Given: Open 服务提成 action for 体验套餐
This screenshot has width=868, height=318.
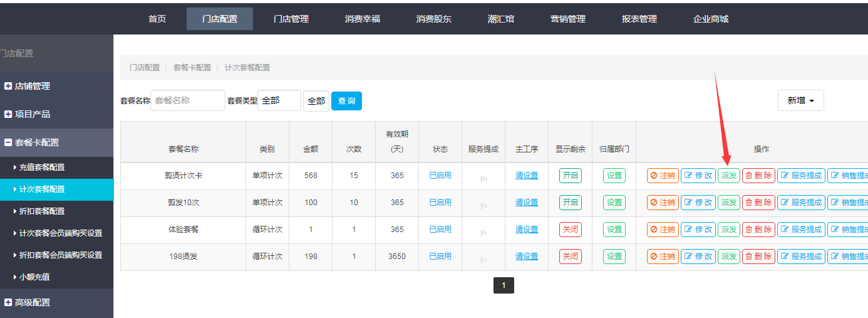Looking at the screenshot, I should [x=801, y=230].
